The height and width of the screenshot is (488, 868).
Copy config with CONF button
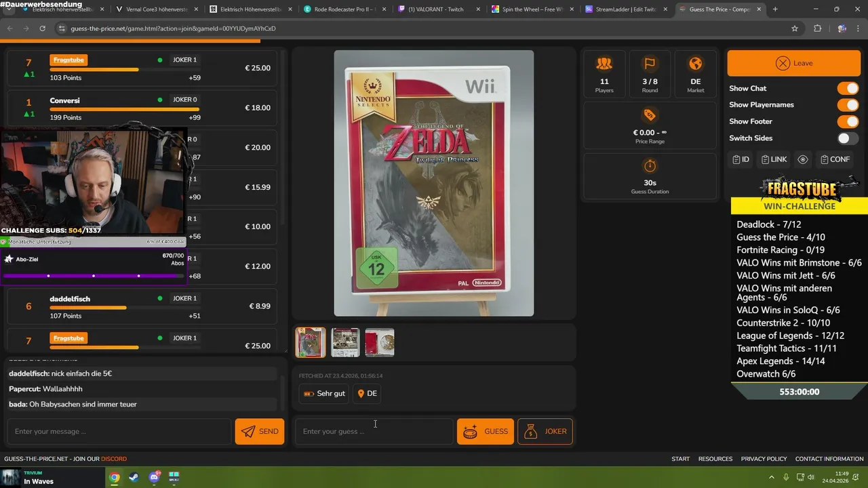click(835, 159)
